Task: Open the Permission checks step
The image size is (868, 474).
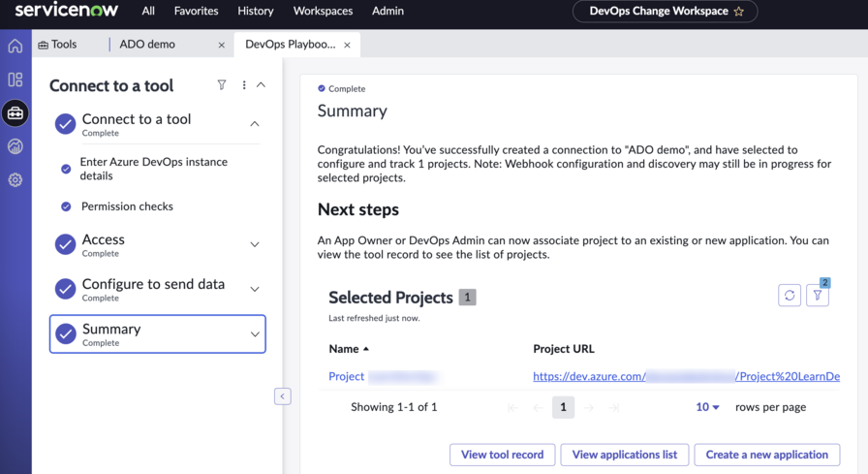Action: tap(127, 206)
